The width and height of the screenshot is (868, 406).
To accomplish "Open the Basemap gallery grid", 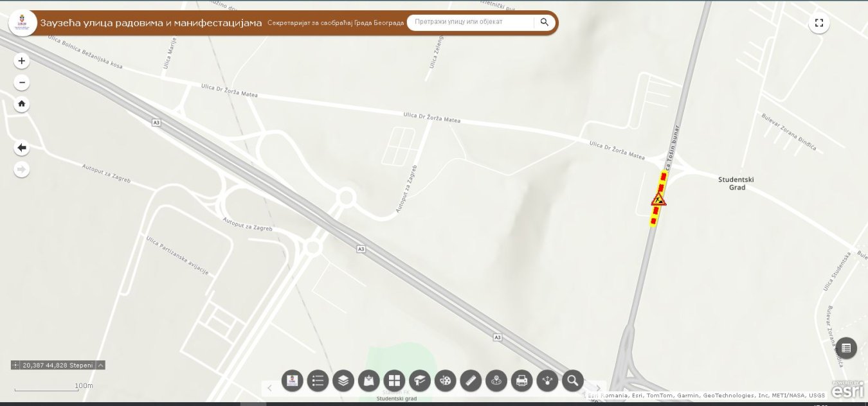I will tap(394, 380).
